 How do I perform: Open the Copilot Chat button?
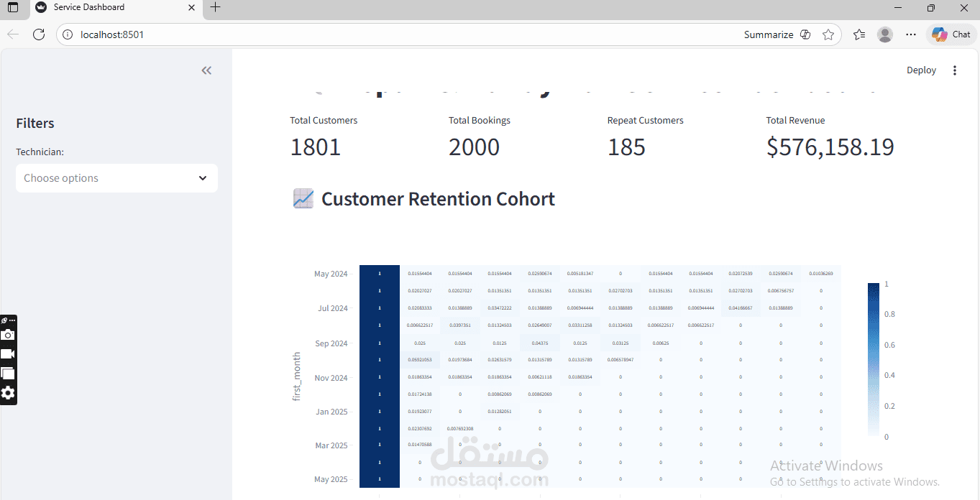pyautogui.click(x=951, y=34)
